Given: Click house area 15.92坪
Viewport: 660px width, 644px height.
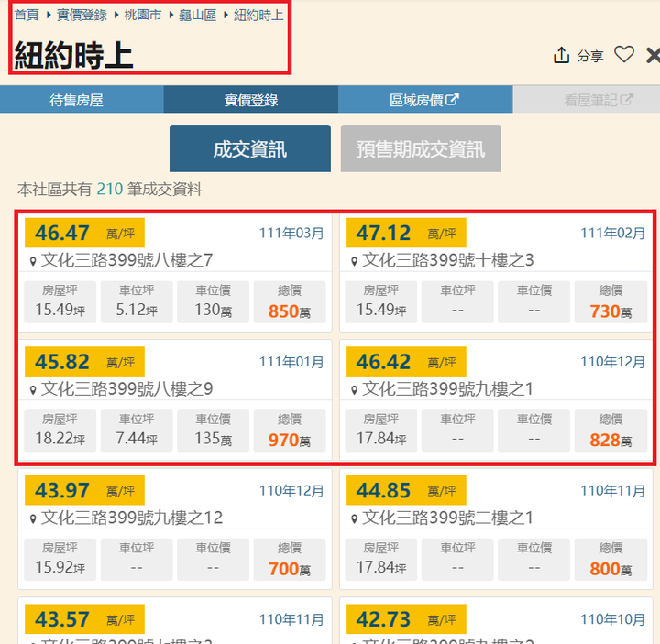Looking at the screenshot, I should 60,567.
